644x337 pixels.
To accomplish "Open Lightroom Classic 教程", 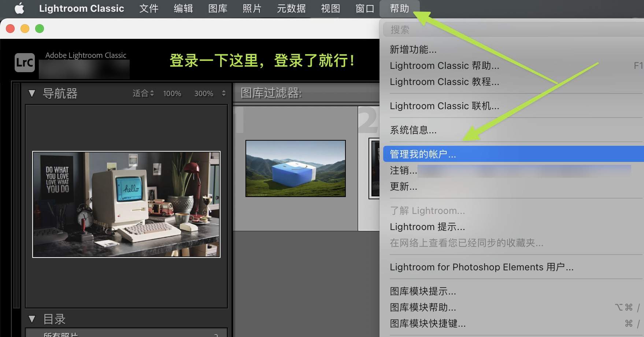I will (445, 82).
